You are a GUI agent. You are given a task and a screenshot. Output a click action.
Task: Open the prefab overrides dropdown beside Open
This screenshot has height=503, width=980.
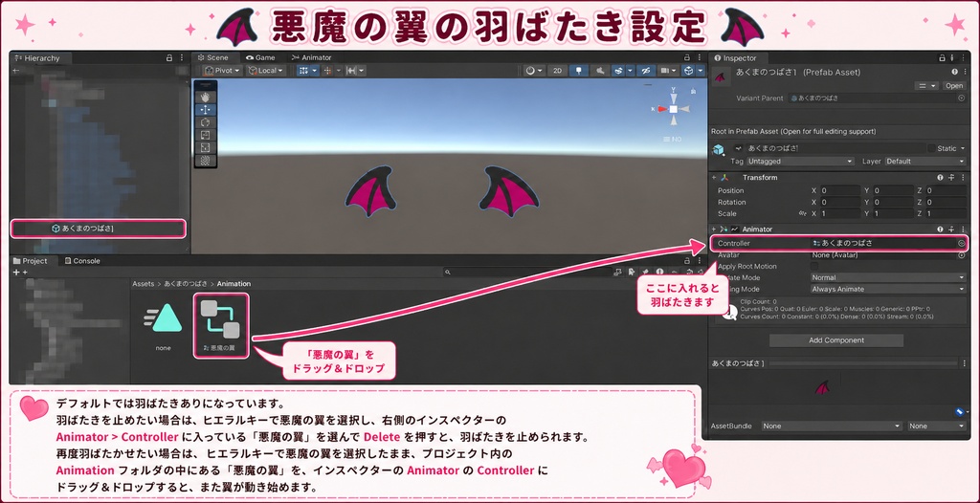click(x=926, y=86)
